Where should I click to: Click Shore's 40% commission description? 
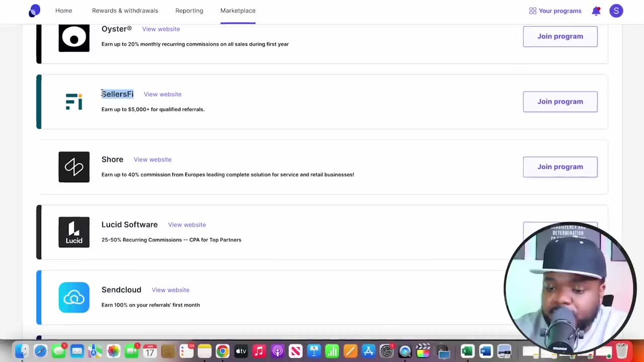[227, 174]
